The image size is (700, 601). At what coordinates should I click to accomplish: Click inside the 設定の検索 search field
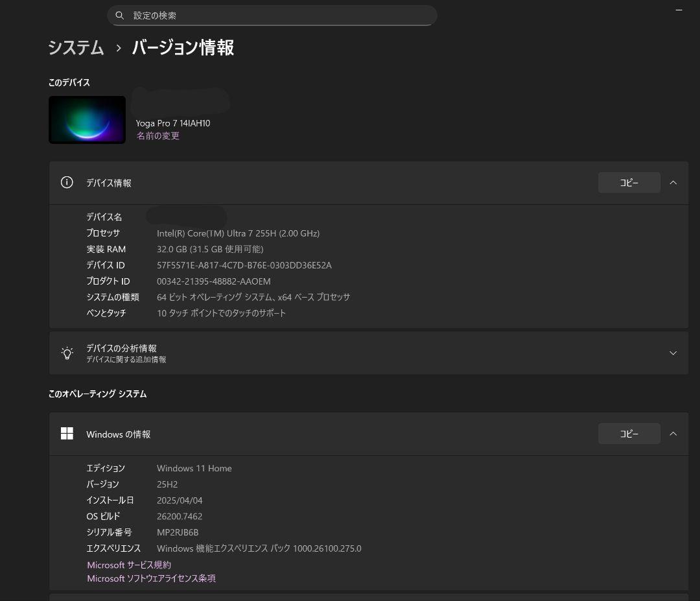(x=272, y=15)
